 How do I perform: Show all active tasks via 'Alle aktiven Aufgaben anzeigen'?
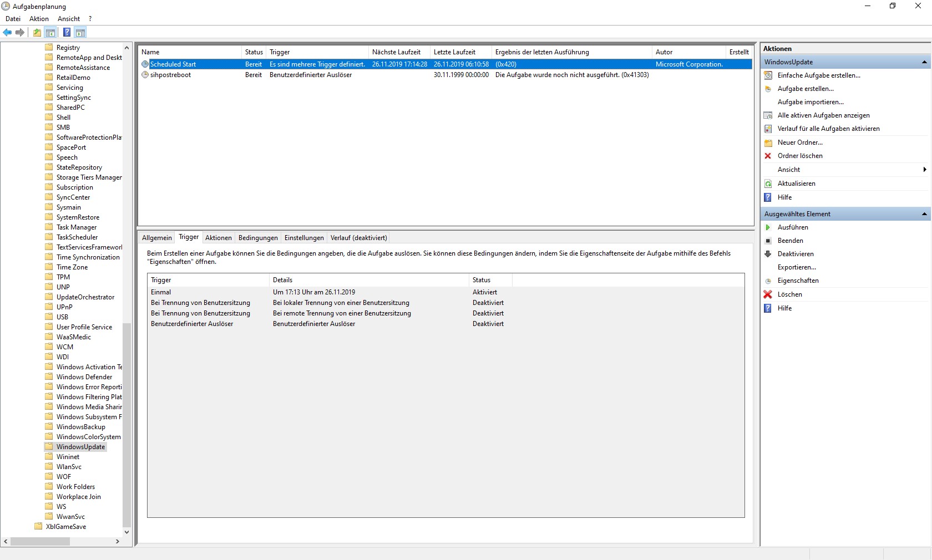pos(823,115)
